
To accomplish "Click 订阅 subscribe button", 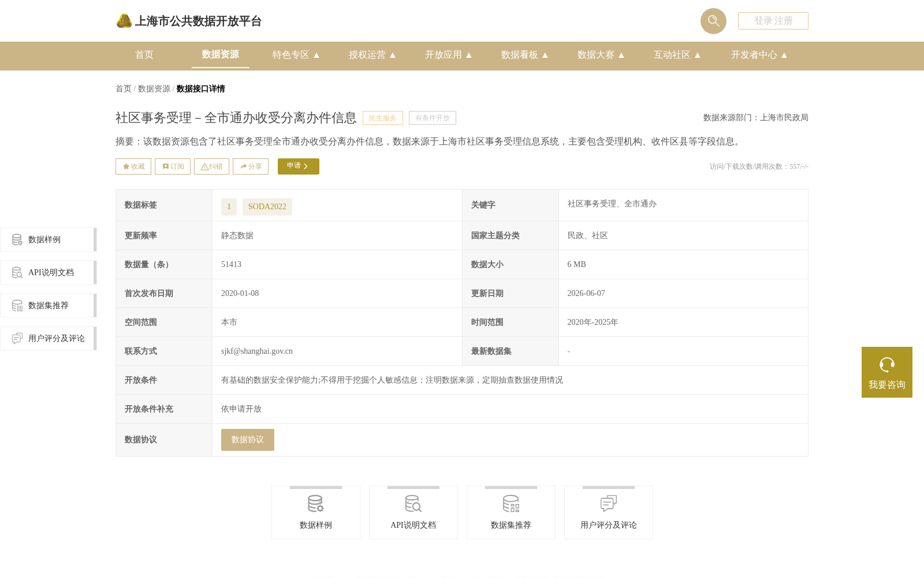I will coord(173,166).
